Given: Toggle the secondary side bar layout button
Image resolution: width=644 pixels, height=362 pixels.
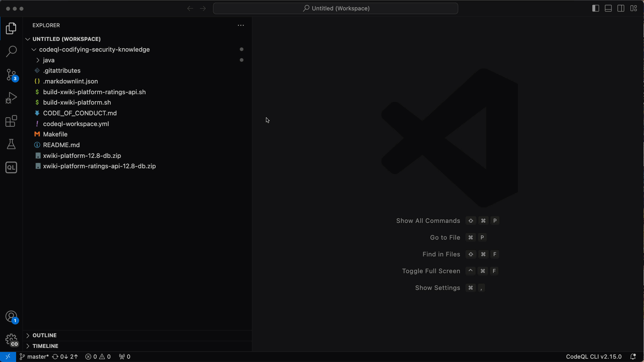Looking at the screenshot, I should 621,8.
